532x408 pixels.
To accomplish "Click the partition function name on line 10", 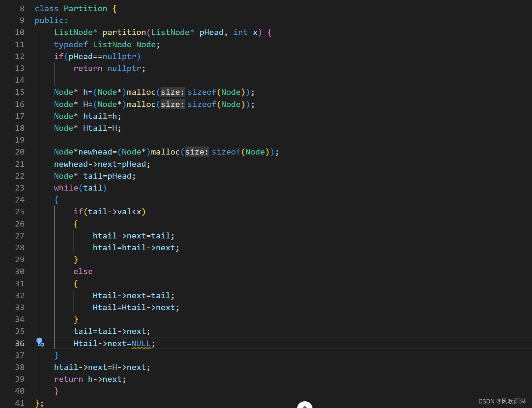I will (x=124, y=33).
